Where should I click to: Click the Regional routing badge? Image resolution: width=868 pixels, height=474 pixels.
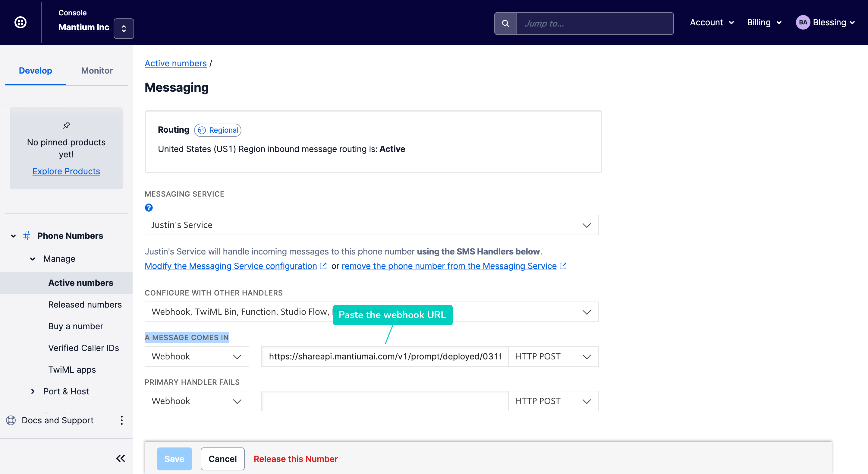218,130
